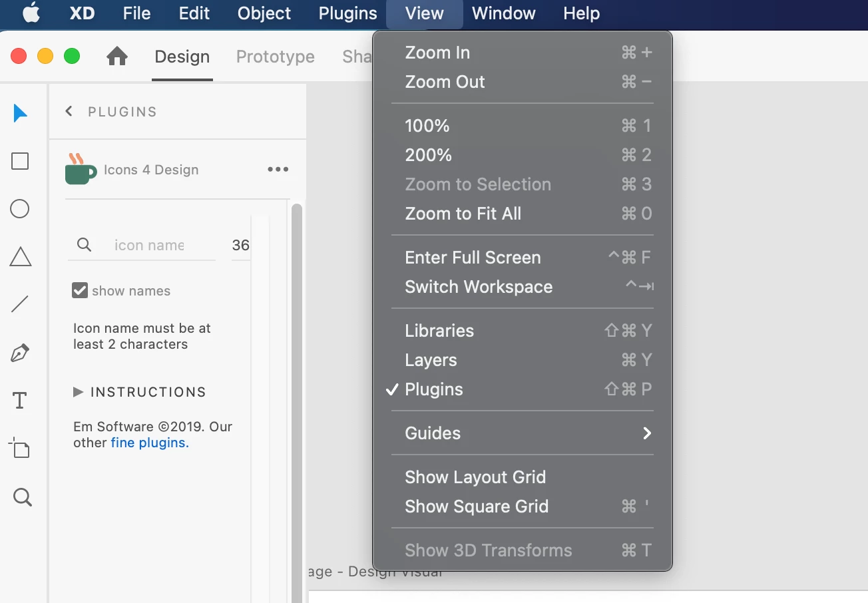Image resolution: width=868 pixels, height=603 pixels.
Task: Open the Edit menu
Action: 194,13
